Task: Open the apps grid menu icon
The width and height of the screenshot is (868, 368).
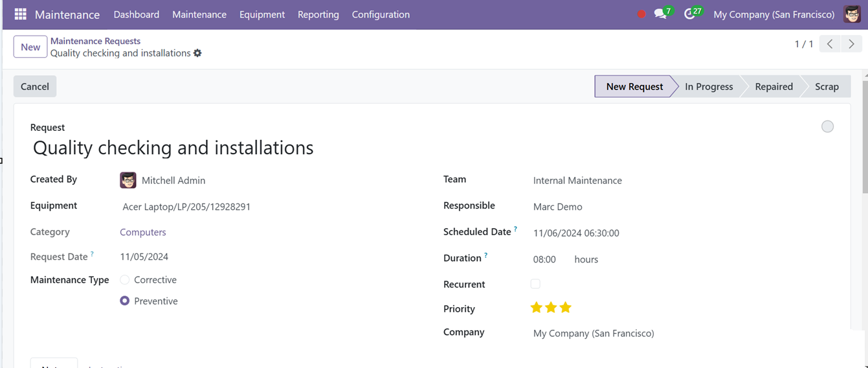Action: [x=20, y=14]
